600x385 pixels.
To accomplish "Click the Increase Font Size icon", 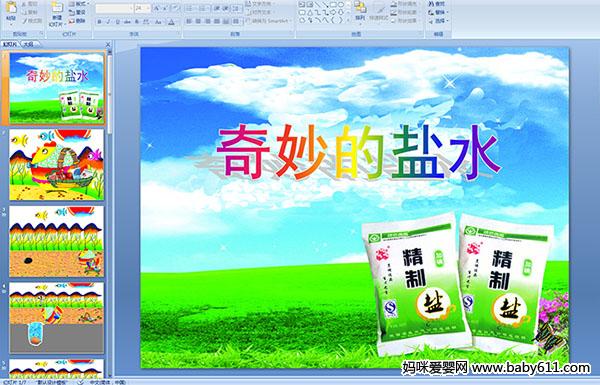I will [157, 8].
